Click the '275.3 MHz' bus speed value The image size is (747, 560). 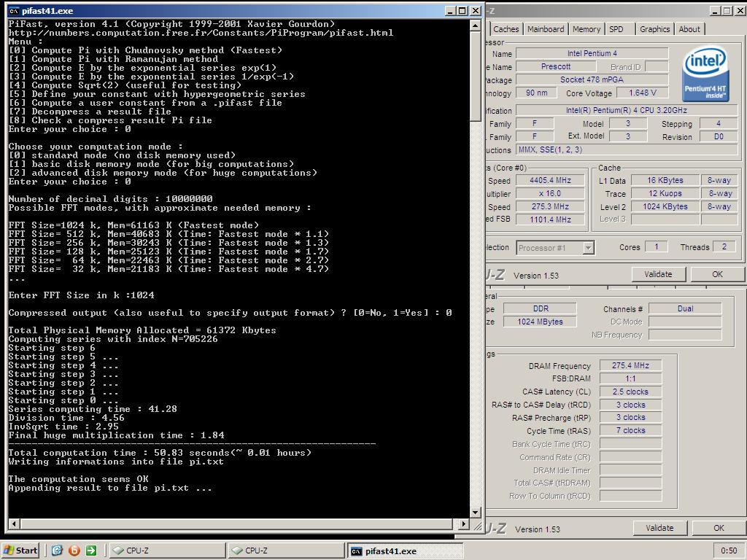(550, 206)
